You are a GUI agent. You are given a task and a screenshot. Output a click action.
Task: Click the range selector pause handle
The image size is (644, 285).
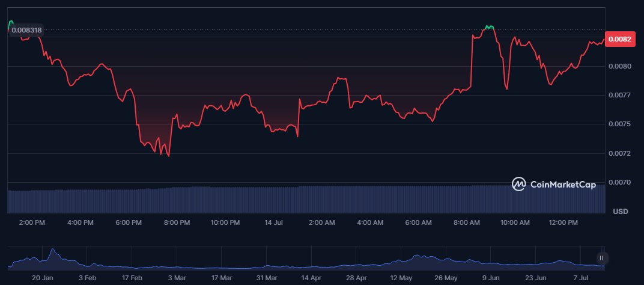[x=601, y=259]
